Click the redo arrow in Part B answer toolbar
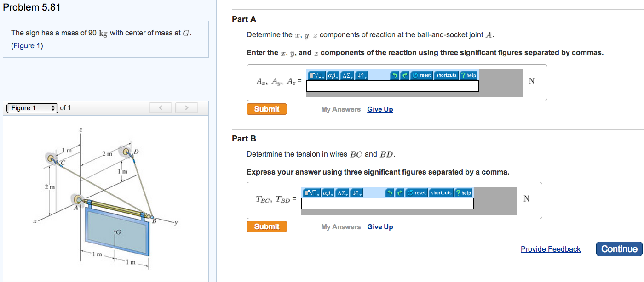644x282 pixels. coord(400,193)
